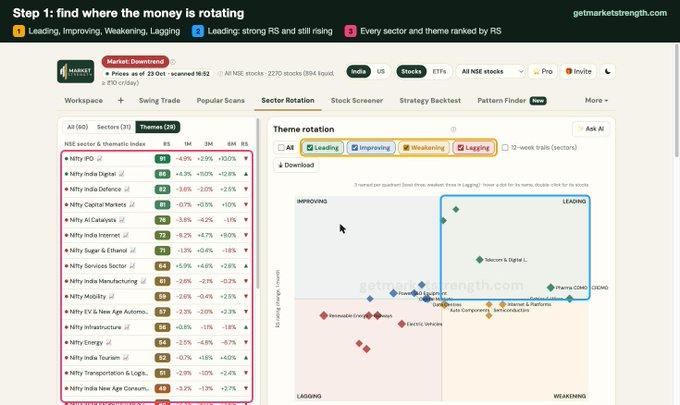
Task: Tick the All quadrants checkbox
Action: (x=281, y=147)
